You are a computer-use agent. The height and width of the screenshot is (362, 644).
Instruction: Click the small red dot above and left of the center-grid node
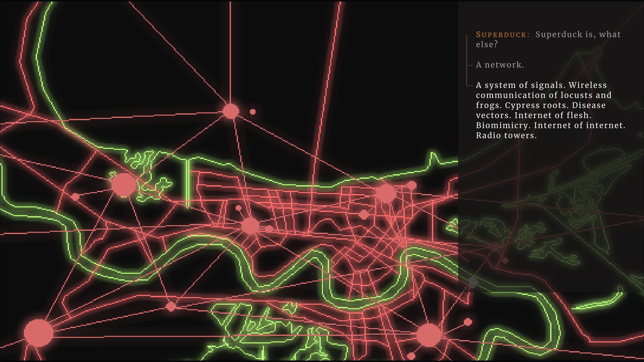pyautogui.click(x=238, y=208)
